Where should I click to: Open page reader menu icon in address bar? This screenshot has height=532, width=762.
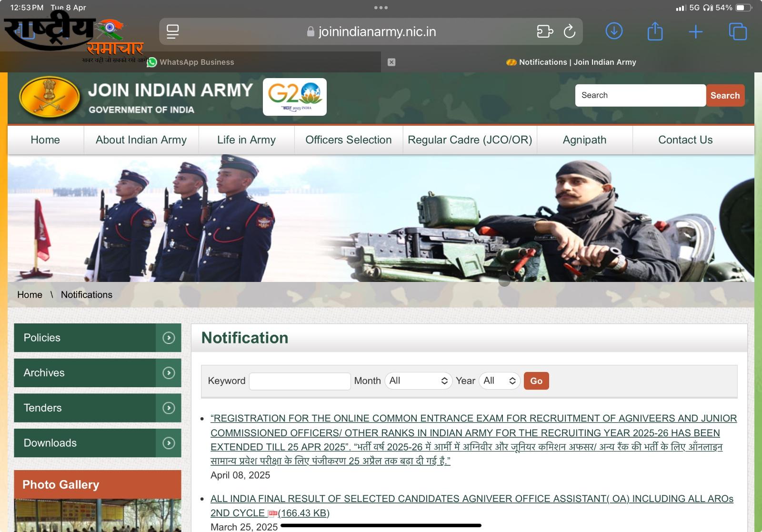coord(172,31)
